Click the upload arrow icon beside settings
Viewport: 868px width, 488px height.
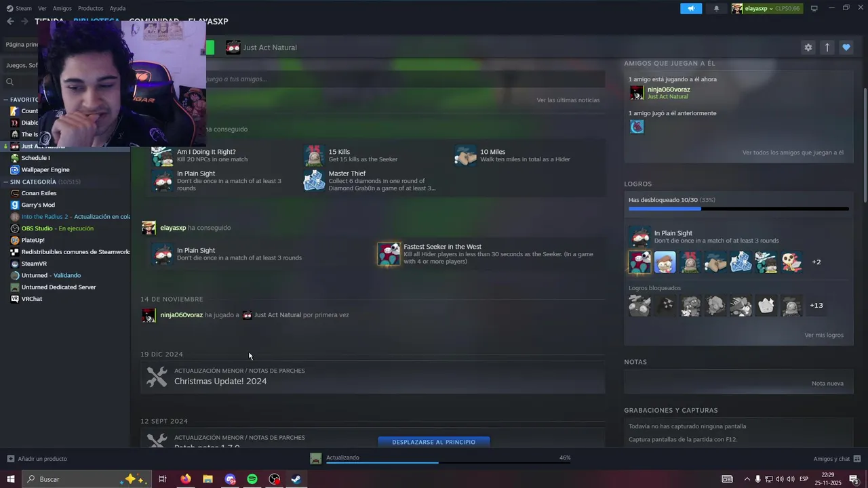pos(827,47)
